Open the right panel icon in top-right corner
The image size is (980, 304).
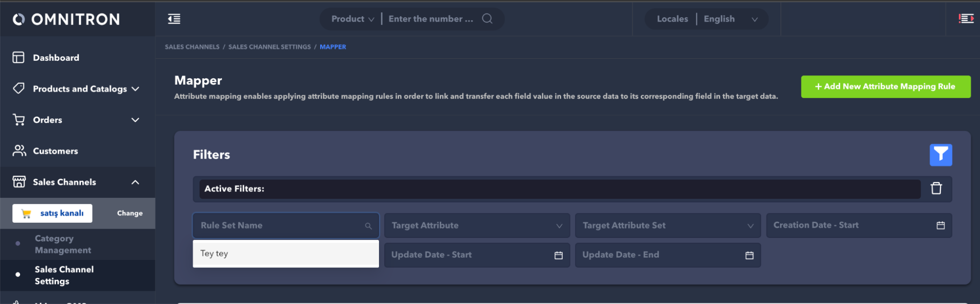(966, 19)
